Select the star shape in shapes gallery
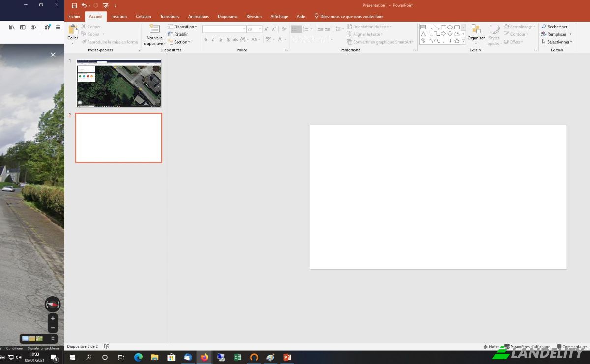Viewport: 590px width, 364px height. (x=457, y=41)
